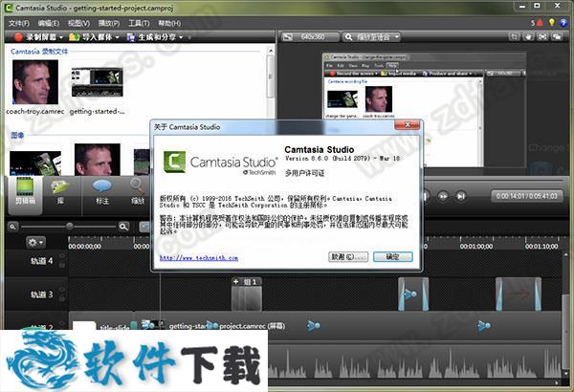
Task: Toggle lock icon for 轨道 4
Action: click(62, 264)
